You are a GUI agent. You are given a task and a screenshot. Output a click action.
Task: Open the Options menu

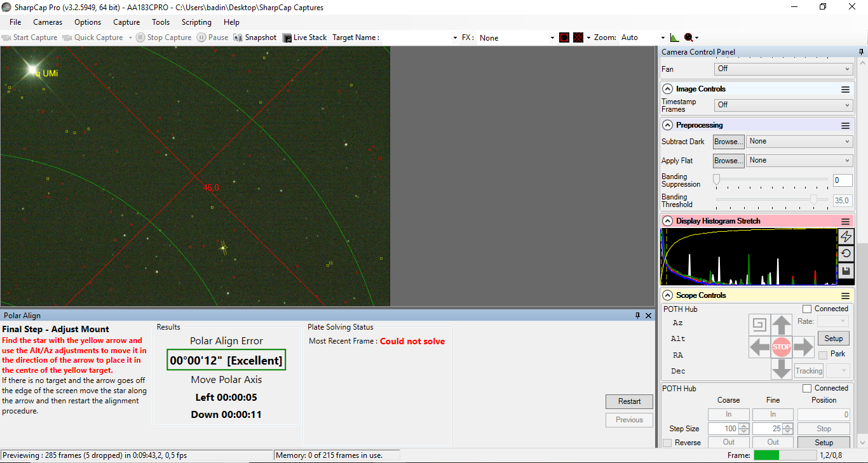pyautogui.click(x=88, y=22)
